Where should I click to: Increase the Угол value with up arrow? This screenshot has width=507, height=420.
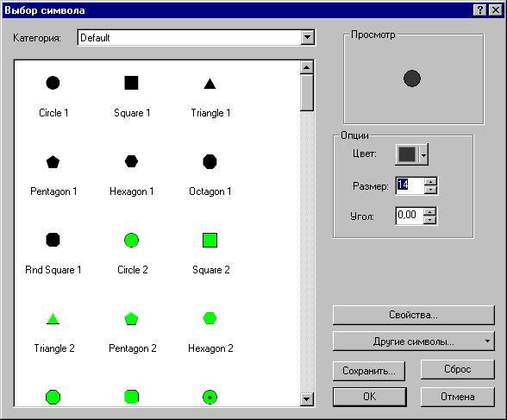429,212
